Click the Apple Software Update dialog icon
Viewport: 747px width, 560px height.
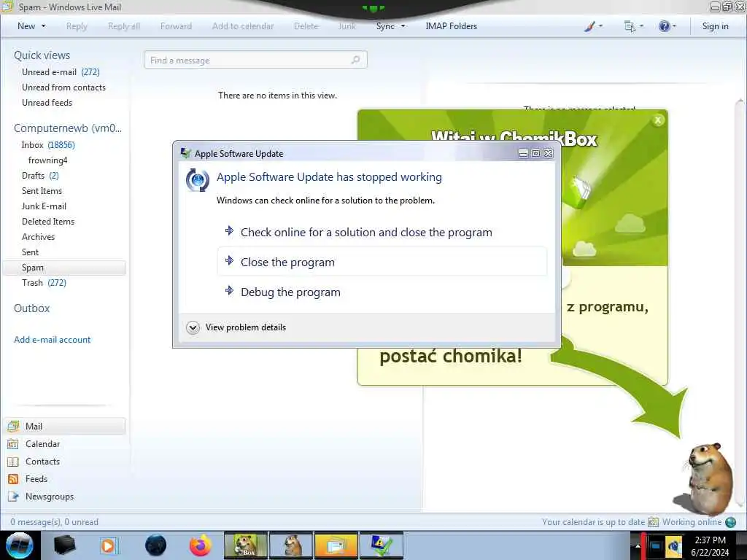[x=197, y=180]
